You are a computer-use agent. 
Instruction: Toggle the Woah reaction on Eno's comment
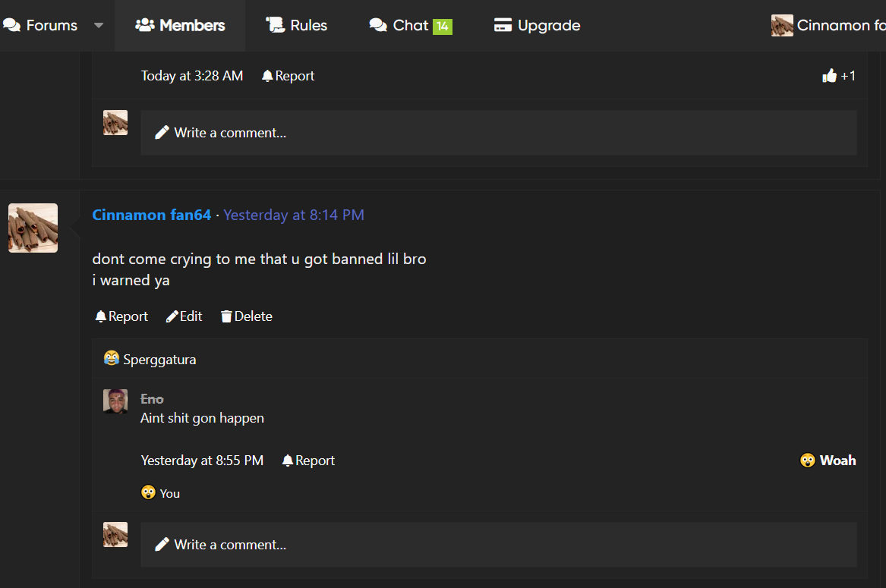click(x=828, y=460)
